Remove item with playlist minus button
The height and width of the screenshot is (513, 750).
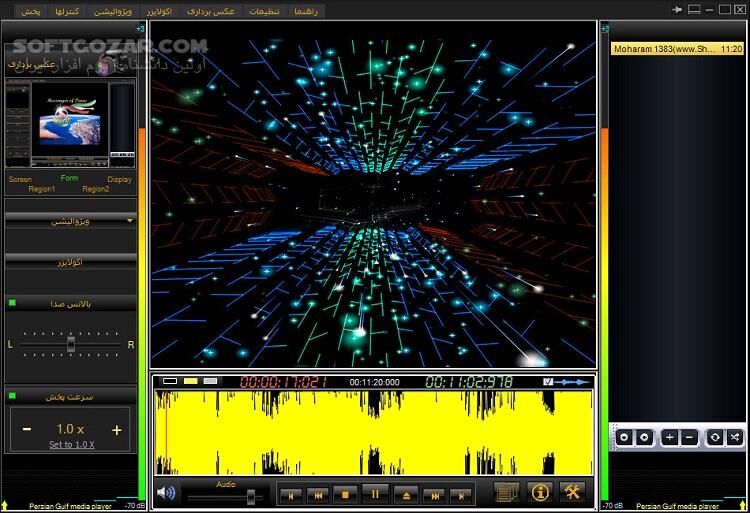click(690, 437)
